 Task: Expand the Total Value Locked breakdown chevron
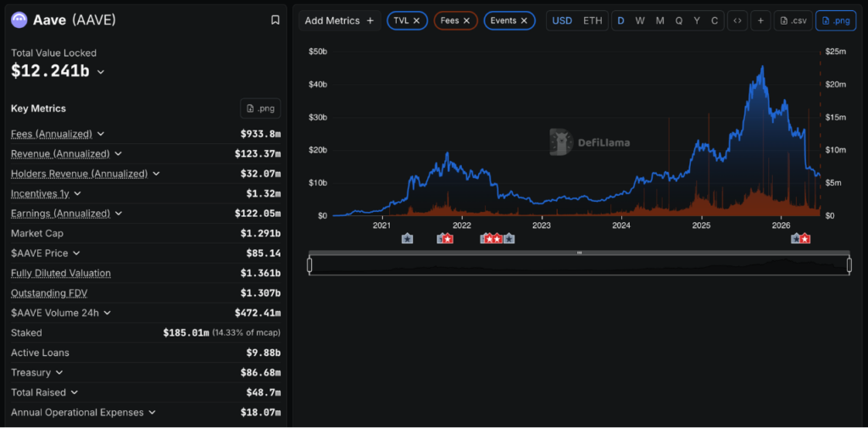pyautogui.click(x=101, y=72)
